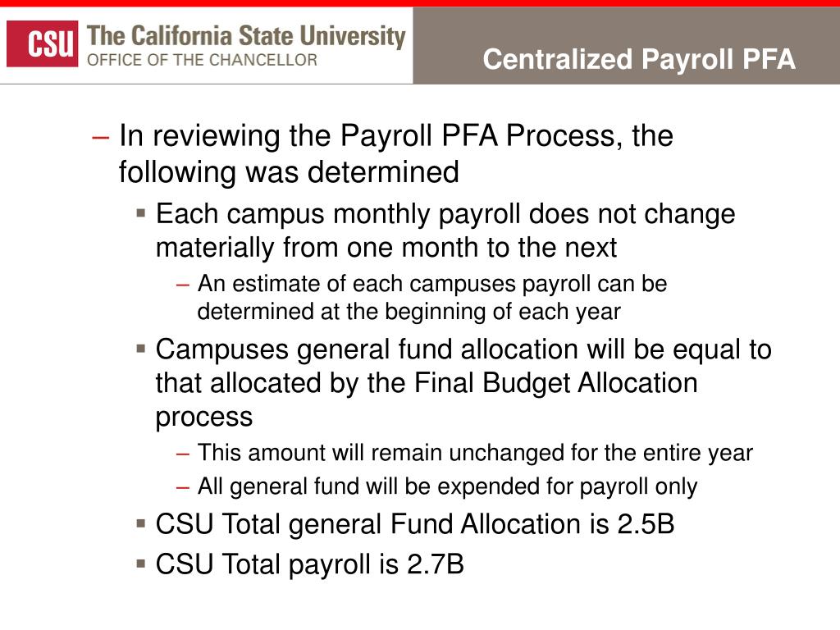Click the square bullet before CSU Total payroll
Image resolution: width=840 pixels, height=630 pixels.
pyautogui.click(x=141, y=564)
